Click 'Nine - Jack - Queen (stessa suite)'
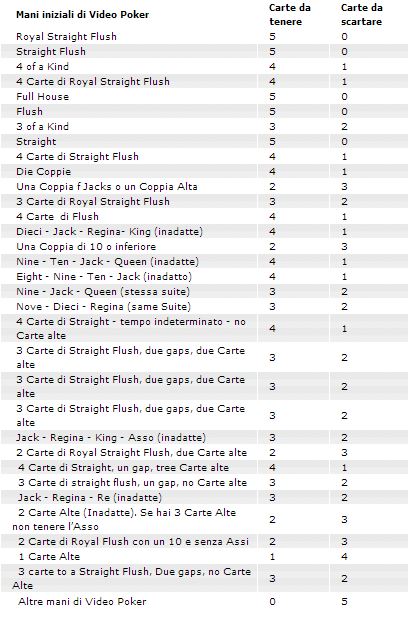Screen dimensions: 412x617 [x=103, y=292]
